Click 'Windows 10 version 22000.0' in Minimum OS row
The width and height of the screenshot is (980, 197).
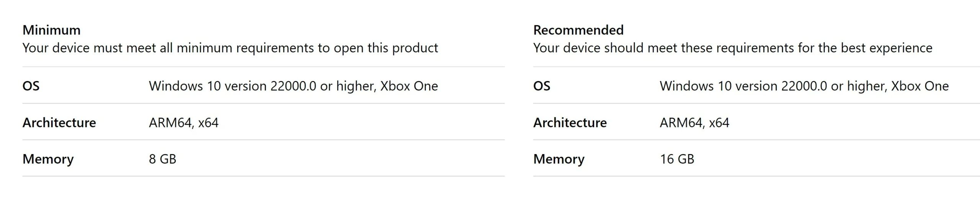[232, 86]
